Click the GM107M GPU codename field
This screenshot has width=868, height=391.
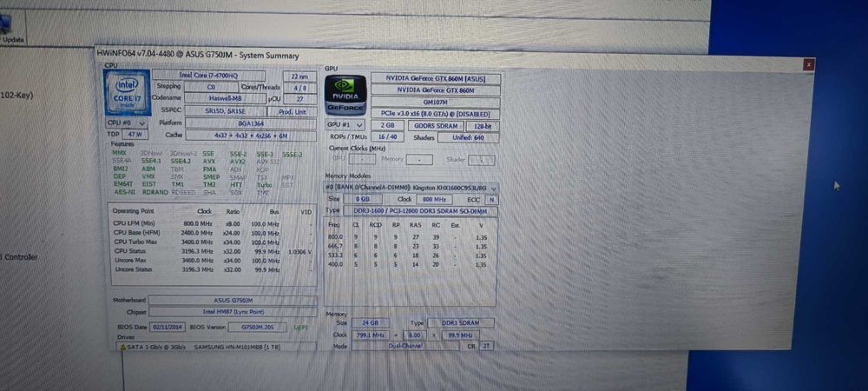click(x=436, y=103)
